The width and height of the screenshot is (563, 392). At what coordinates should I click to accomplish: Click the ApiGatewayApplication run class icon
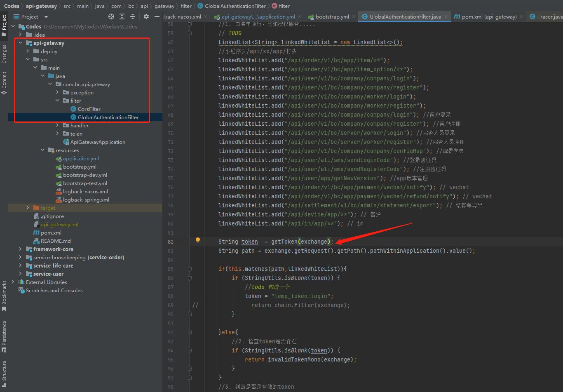(66, 142)
